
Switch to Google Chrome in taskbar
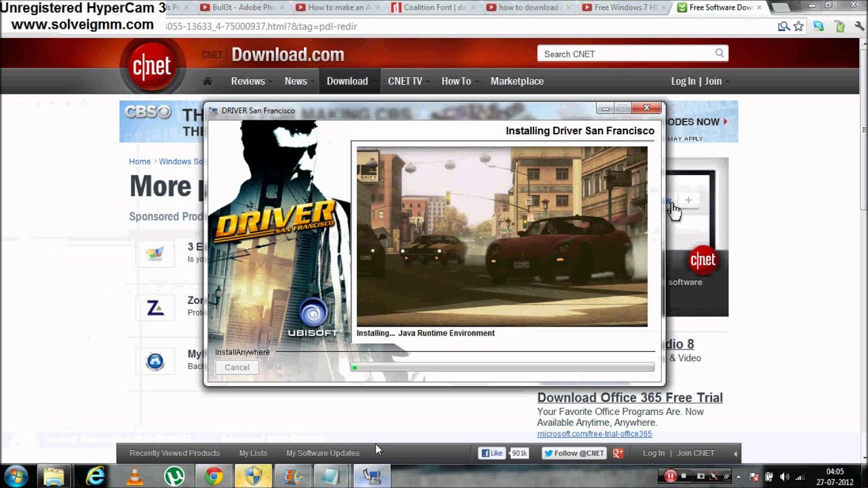click(214, 476)
